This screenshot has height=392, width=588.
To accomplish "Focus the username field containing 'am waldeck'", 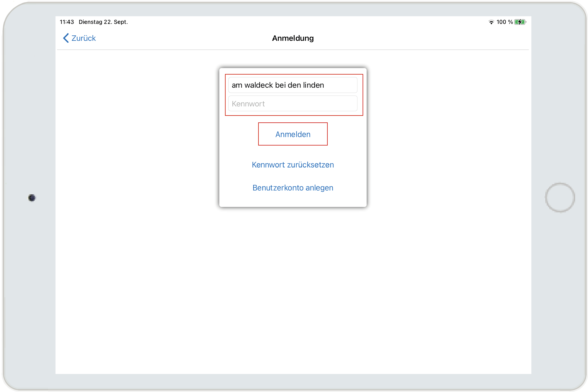I will [292, 85].
